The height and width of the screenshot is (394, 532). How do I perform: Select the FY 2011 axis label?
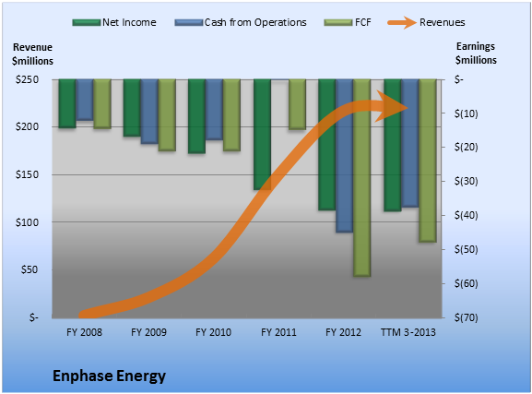click(278, 332)
